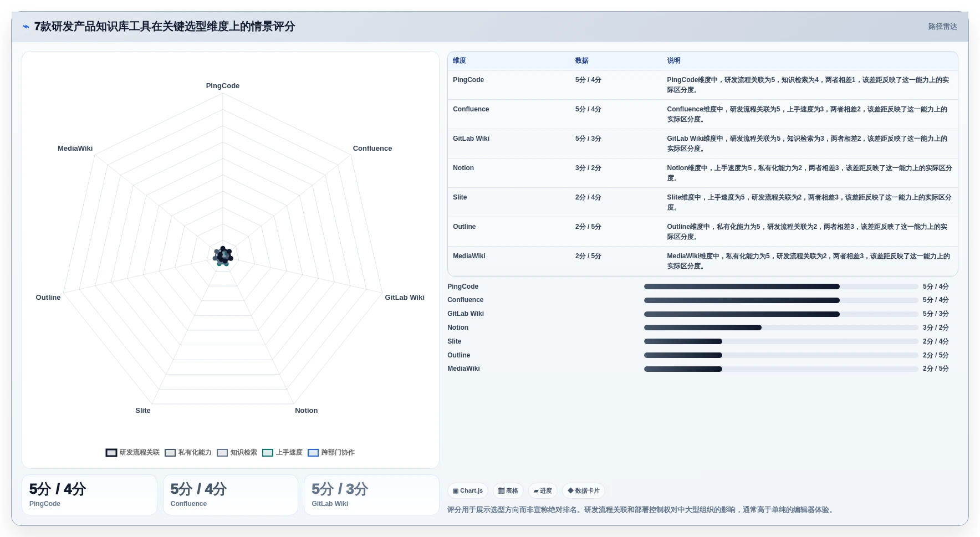Viewport: 980px width, 537px height.
Task: Click the Chart.js tag
Action: [x=468, y=491]
